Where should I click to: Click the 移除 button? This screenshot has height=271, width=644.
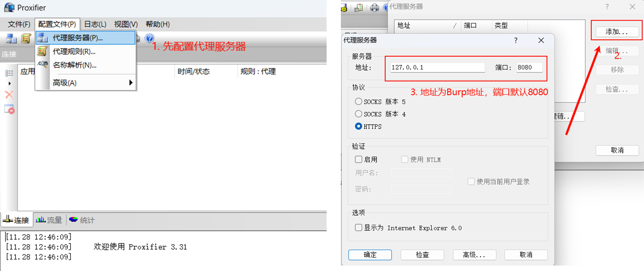617,70
